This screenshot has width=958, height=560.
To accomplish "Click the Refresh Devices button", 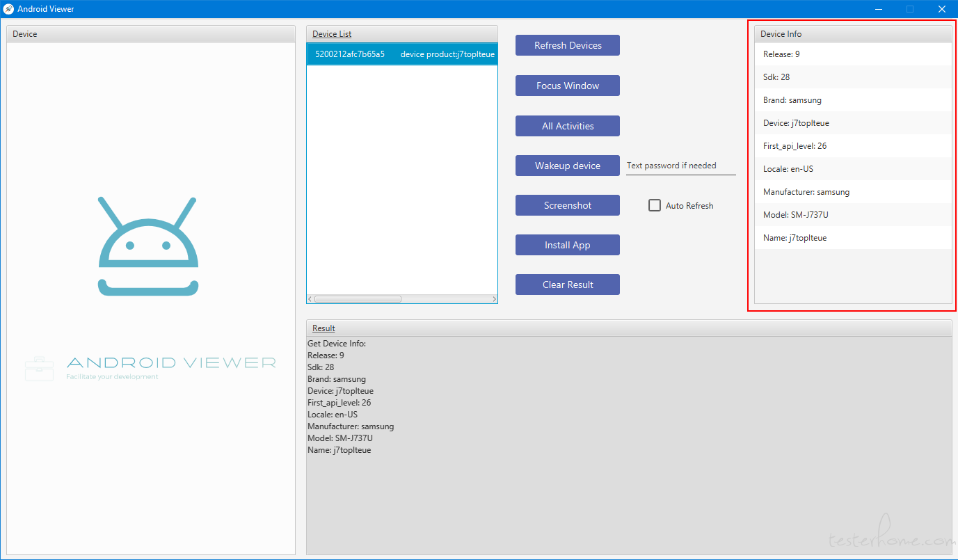I will coord(568,45).
